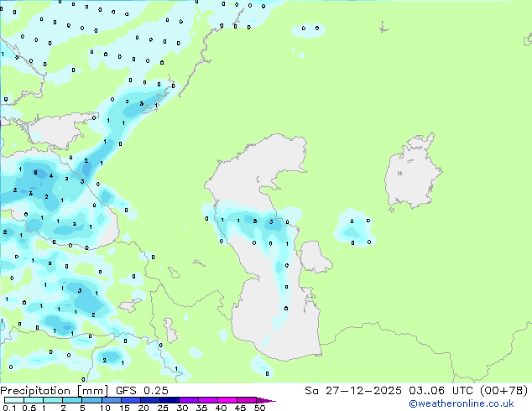Click the legend label '20'
The image size is (532, 411).
click(x=143, y=408)
